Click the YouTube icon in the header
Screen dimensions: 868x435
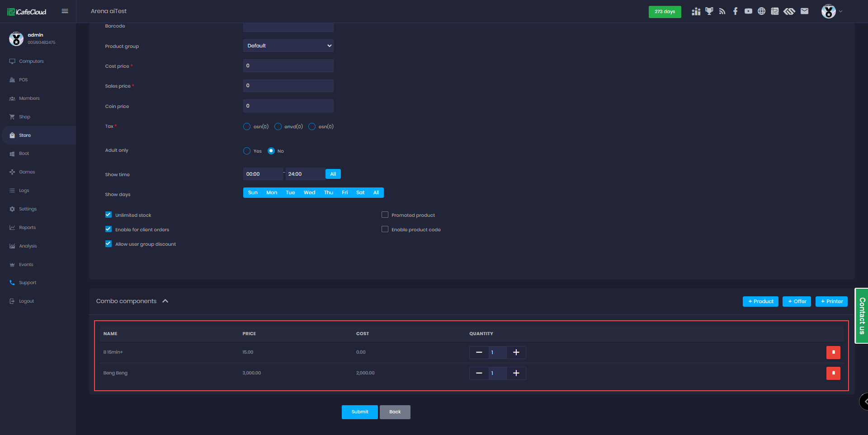tap(748, 11)
